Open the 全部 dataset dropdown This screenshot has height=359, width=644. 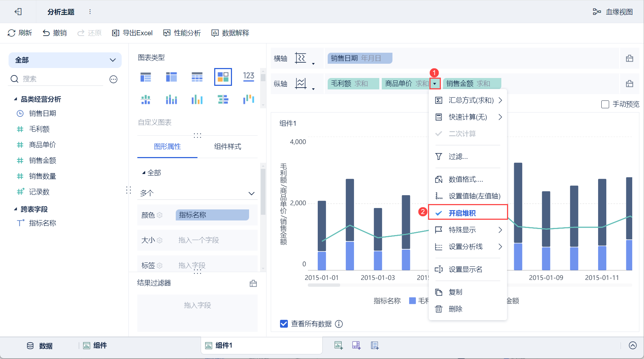point(65,60)
